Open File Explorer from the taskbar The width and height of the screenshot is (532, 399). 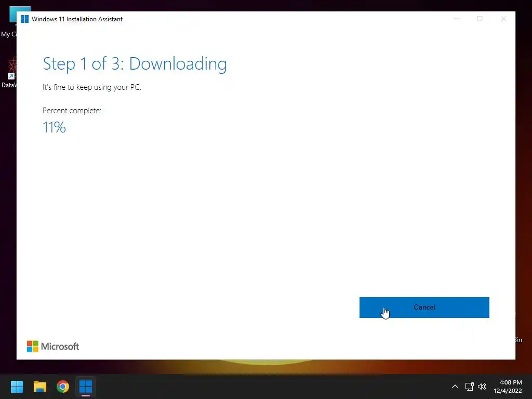pos(39,387)
